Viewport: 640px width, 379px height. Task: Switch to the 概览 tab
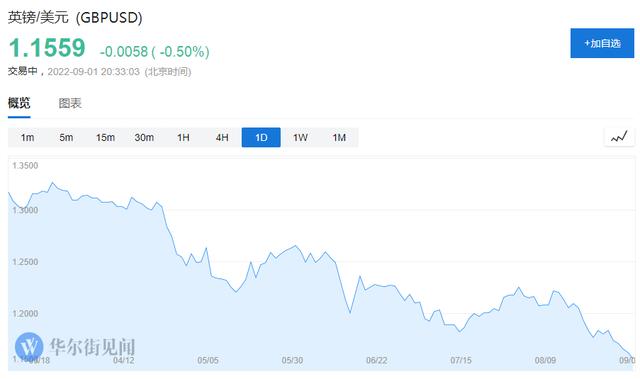(19, 103)
